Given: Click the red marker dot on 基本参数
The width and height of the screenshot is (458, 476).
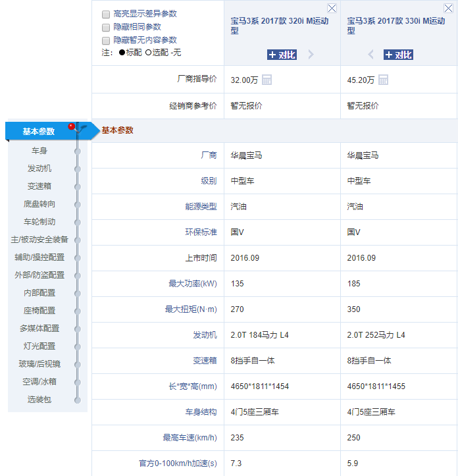Looking at the screenshot, I should pyautogui.click(x=72, y=126).
